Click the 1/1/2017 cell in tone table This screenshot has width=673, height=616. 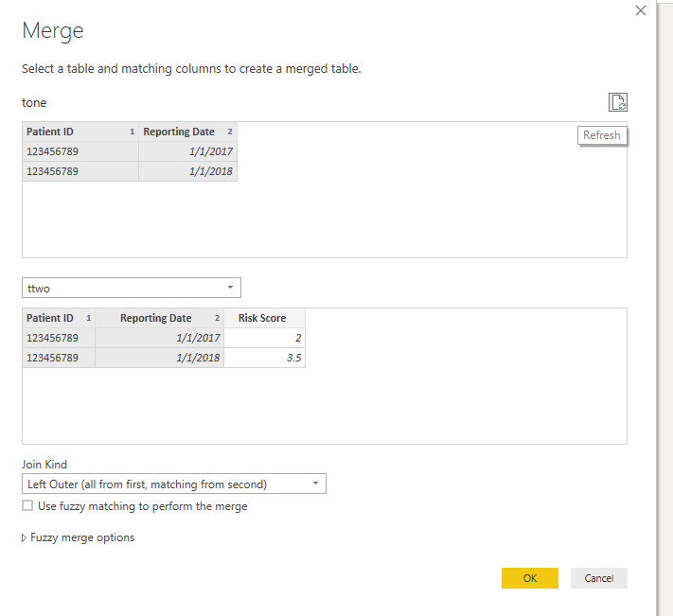[187, 151]
